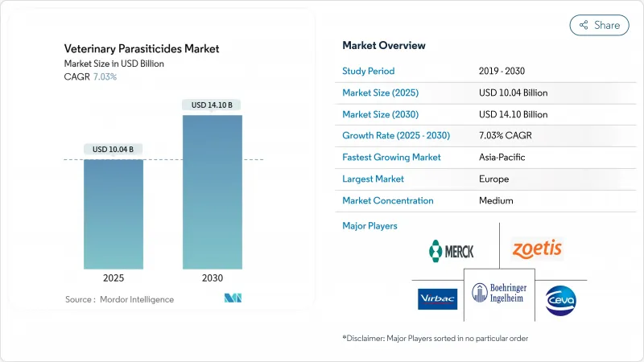The height and width of the screenshot is (362, 644).
Task: Click the Virbac logo
Action: [x=438, y=298]
